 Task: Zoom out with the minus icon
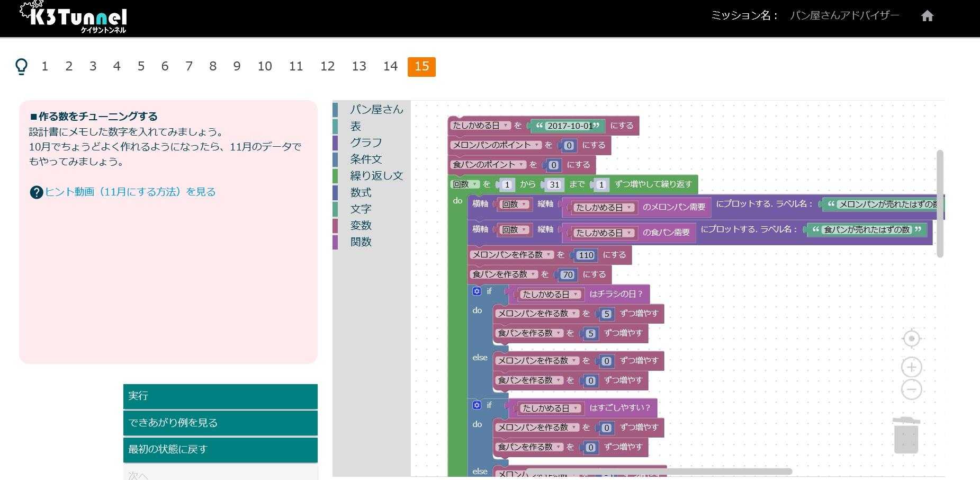pyautogui.click(x=911, y=390)
